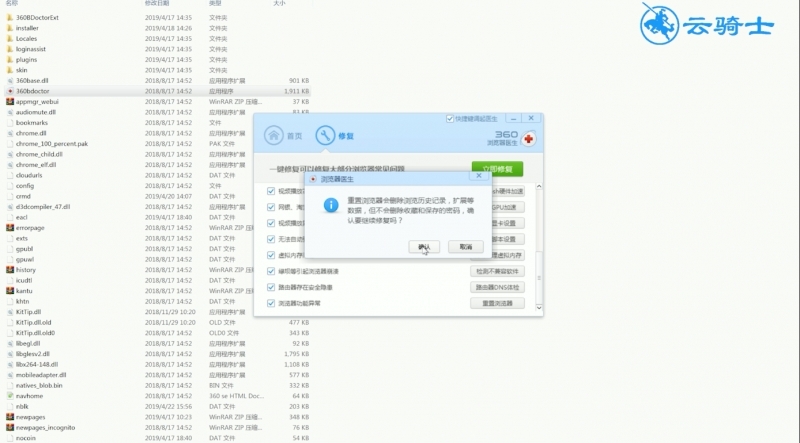Click the 显卡设置 button
The width and height of the screenshot is (800, 443).
pos(507,223)
